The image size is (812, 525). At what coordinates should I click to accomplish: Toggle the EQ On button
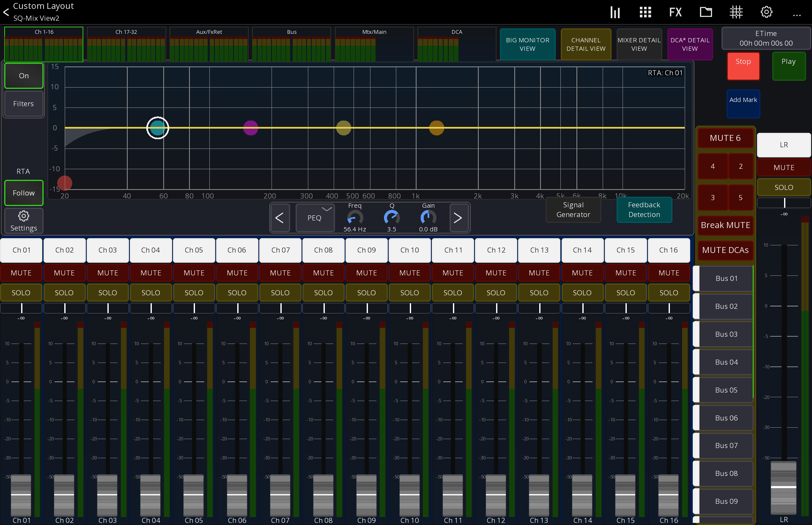(x=24, y=76)
